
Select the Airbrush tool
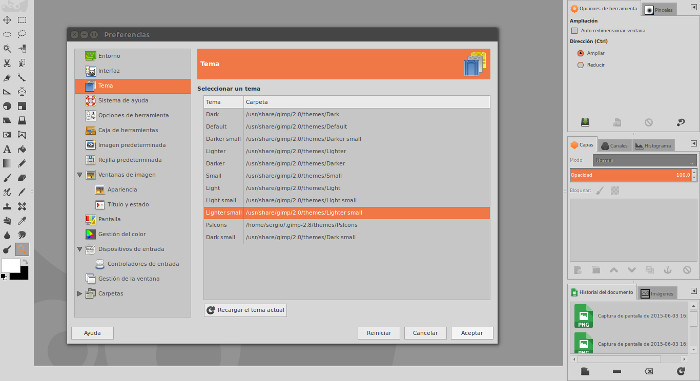pyautogui.click(x=7, y=192)
